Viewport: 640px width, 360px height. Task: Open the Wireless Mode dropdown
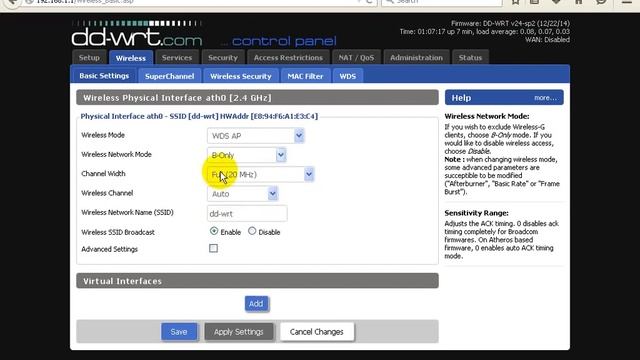tap(256, 136)
